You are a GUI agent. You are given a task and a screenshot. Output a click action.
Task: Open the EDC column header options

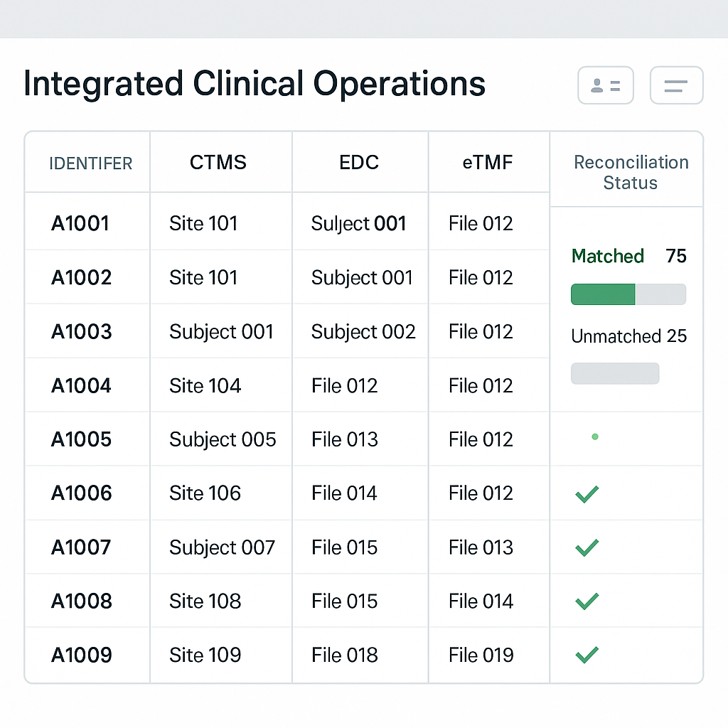[x=359, y=162]
